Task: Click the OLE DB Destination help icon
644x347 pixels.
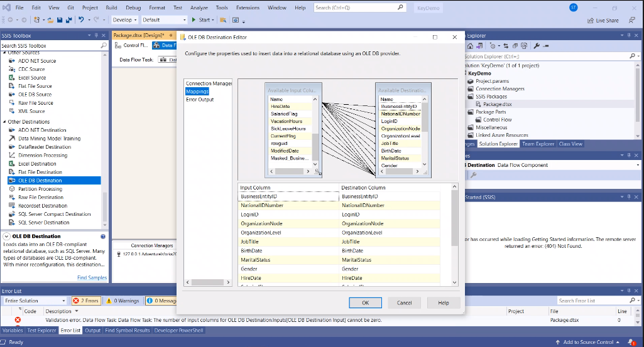Action: click(x=102, y=237)
